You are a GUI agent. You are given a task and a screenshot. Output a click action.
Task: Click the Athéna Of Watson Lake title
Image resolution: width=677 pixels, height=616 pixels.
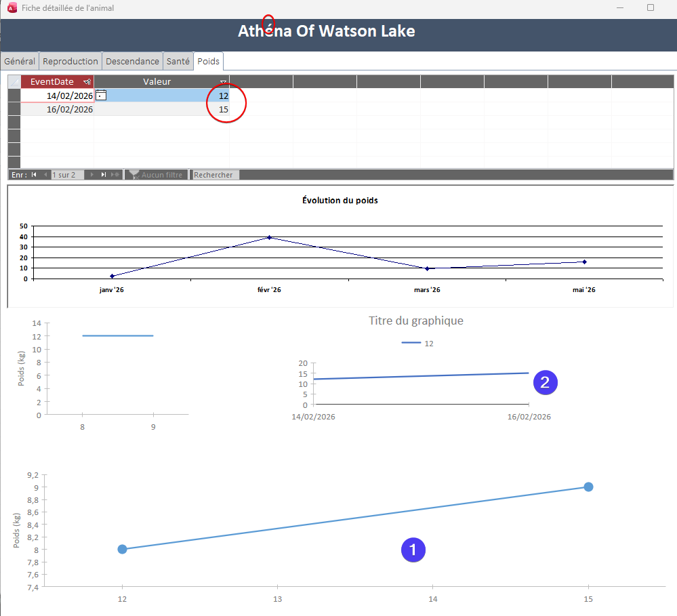327,31
